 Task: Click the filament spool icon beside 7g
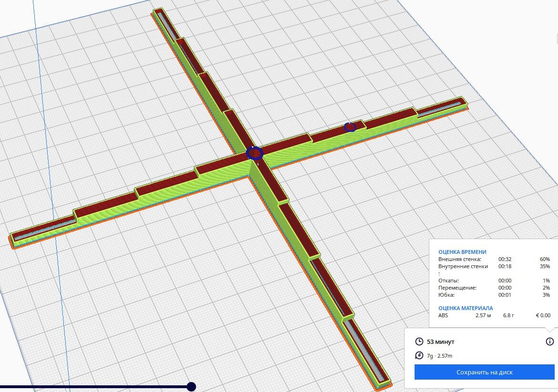pyautogui.click(x=419, y=355)
